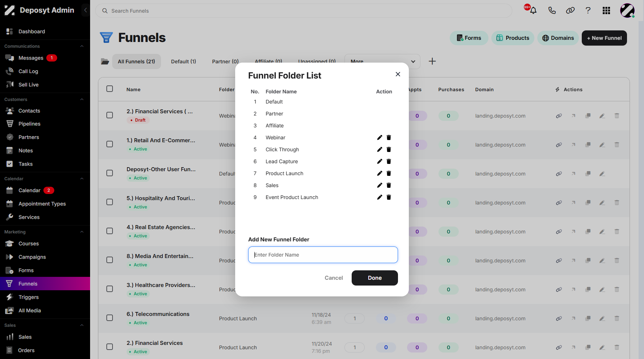This screenshot has height=359, width=644.
Task: Open the apps grid menu
Action: pos(606,10)
